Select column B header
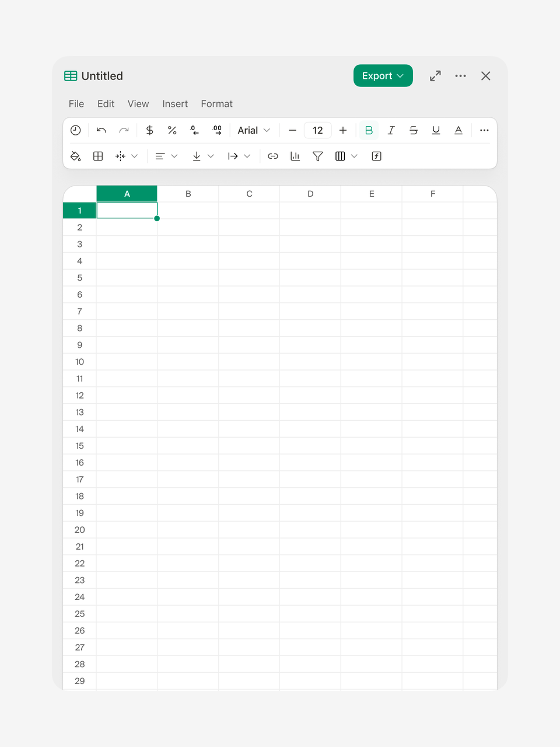 pyautogui.click(x=188, y=194)
